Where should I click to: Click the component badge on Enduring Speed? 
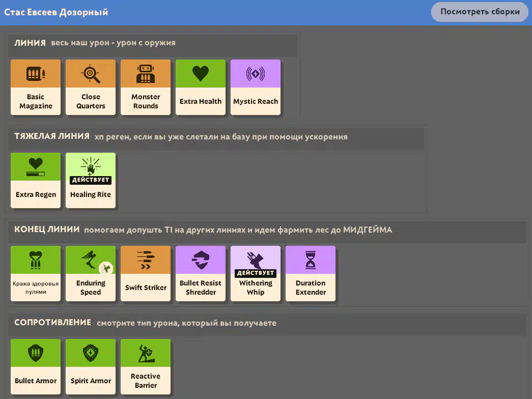coord(106,268)
